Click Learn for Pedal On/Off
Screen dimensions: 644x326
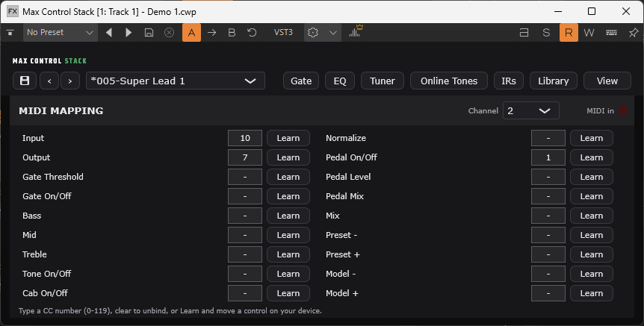pos(592,157)
